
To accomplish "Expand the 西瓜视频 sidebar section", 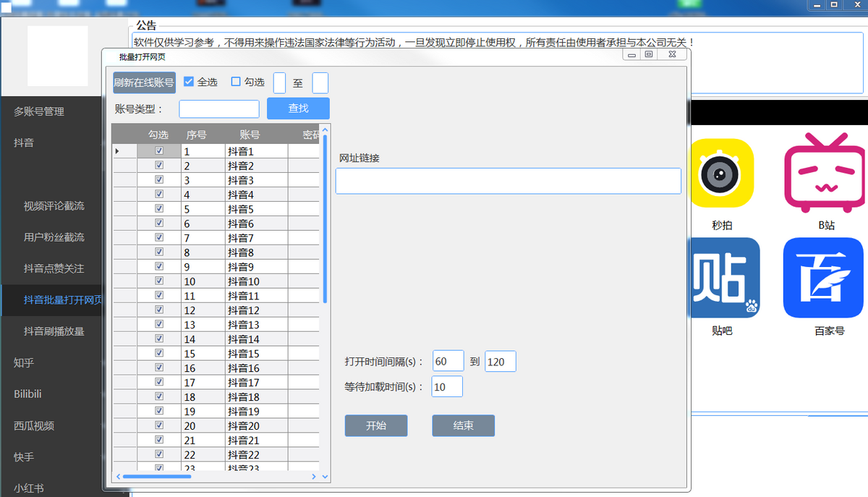I will click(x=34, y=426).
